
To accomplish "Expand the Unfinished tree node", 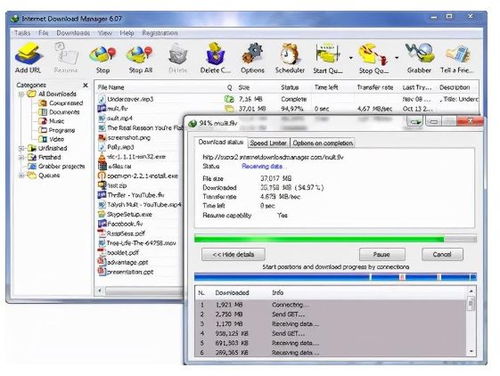I will click(21, 148).
